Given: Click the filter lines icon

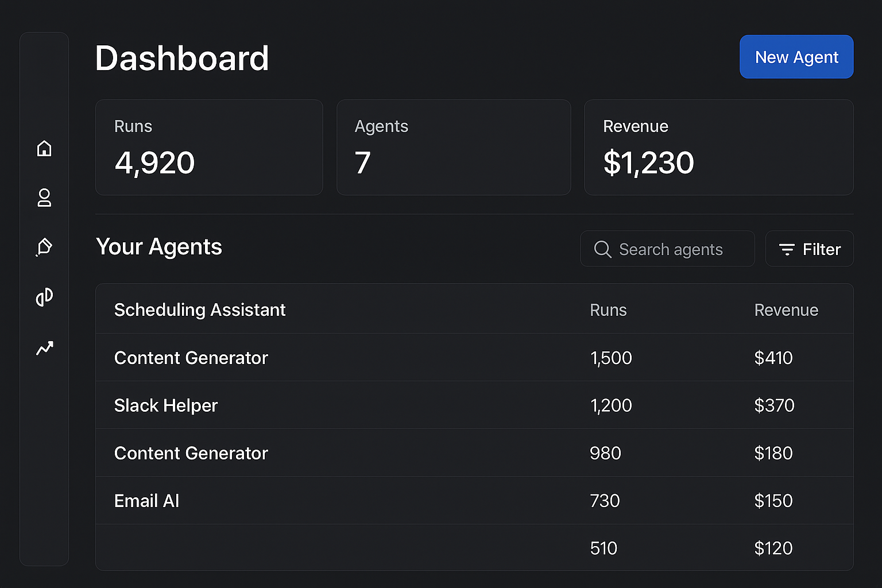Looking at the screenshot, I should coord(787,249).
